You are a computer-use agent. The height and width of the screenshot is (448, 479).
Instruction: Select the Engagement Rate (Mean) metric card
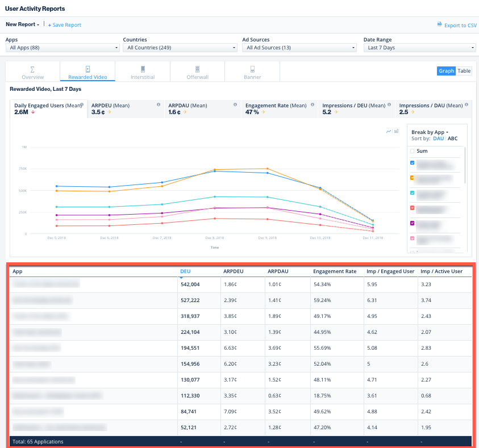click(280, 108)
